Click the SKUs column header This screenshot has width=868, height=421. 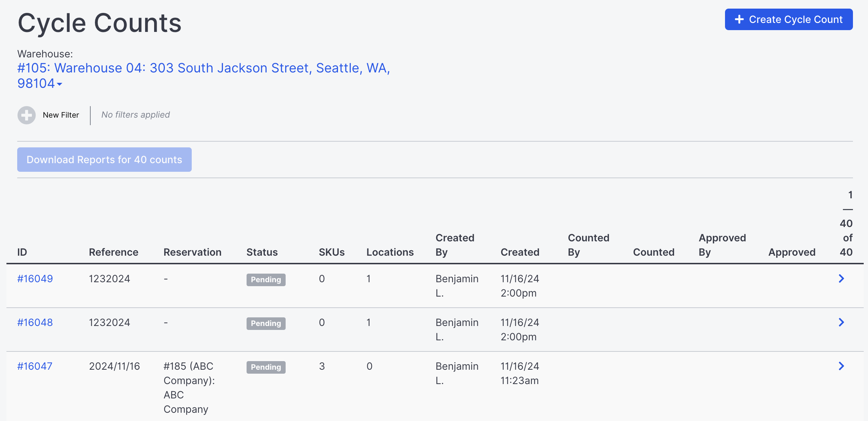pos(332,252)
